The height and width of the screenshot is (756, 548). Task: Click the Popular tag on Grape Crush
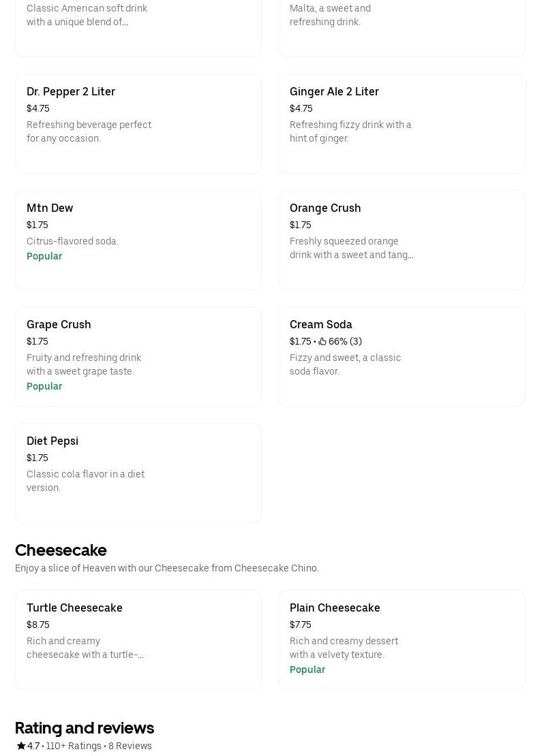coord(44,386)
